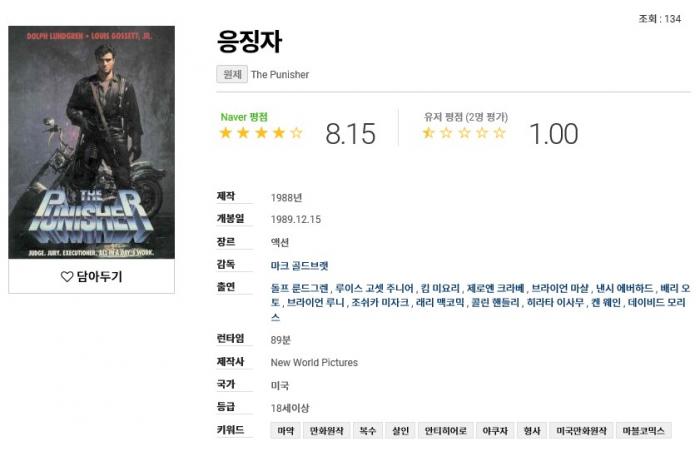Select the 만화원작 keyword tag

[x=327, y=431]
